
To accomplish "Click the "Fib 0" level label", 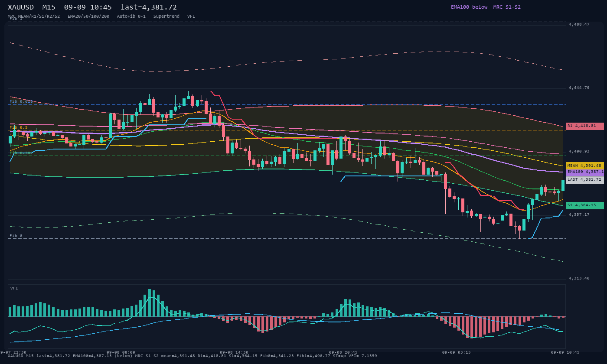I will tap(16, 236).
